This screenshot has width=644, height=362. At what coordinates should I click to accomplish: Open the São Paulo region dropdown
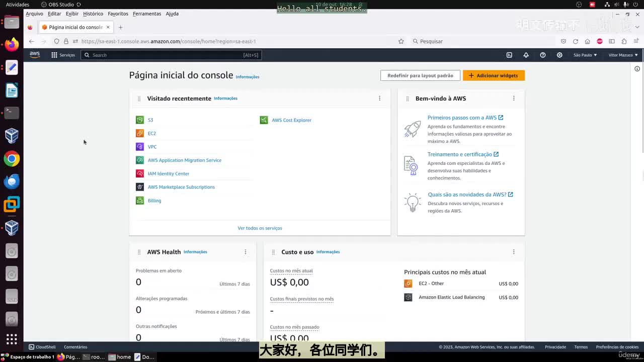click(585, 55)
